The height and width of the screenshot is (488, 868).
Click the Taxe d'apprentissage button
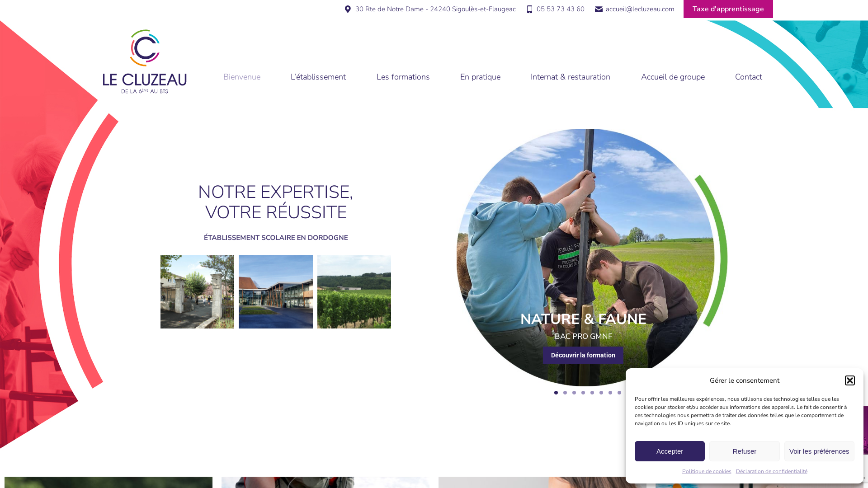(x=728, y=9)
